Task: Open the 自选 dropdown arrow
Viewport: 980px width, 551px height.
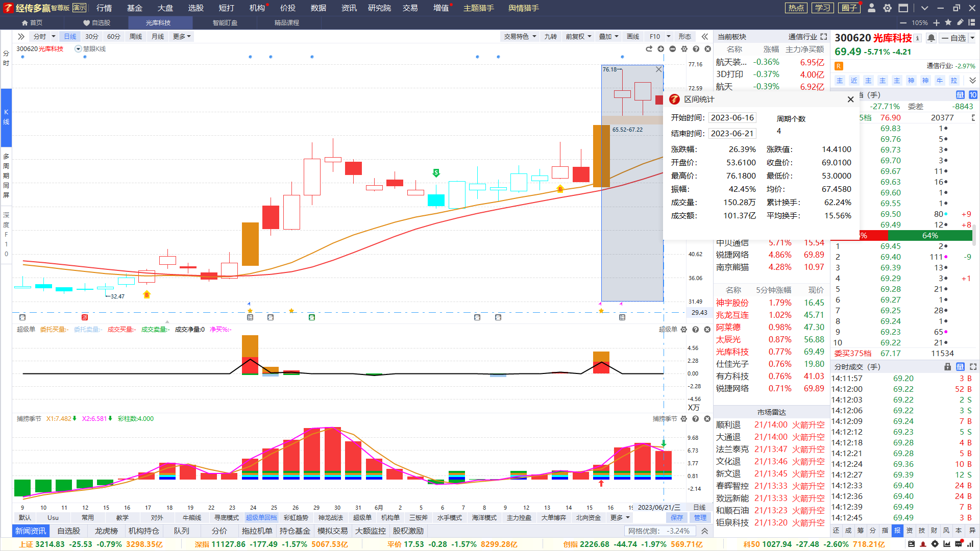Action: click(972, 38)
